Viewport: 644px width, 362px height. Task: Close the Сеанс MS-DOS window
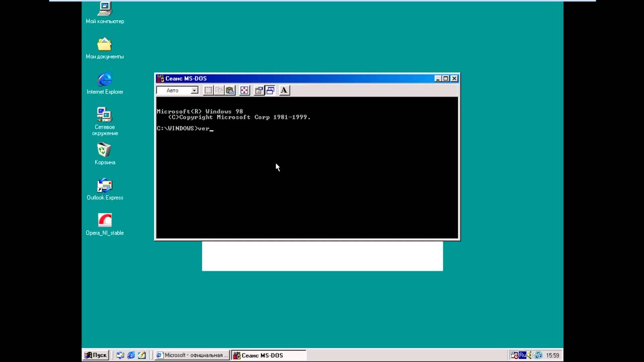(454, 78)
